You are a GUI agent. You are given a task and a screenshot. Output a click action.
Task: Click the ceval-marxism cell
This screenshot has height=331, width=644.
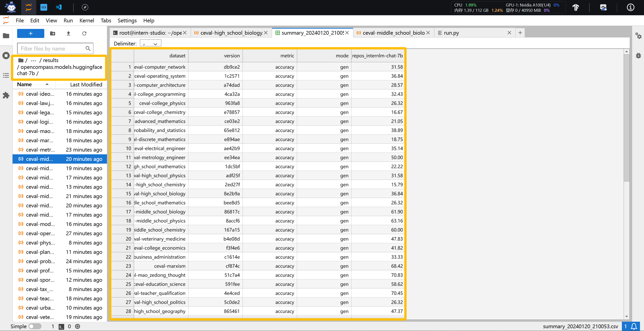pos(161,266)
